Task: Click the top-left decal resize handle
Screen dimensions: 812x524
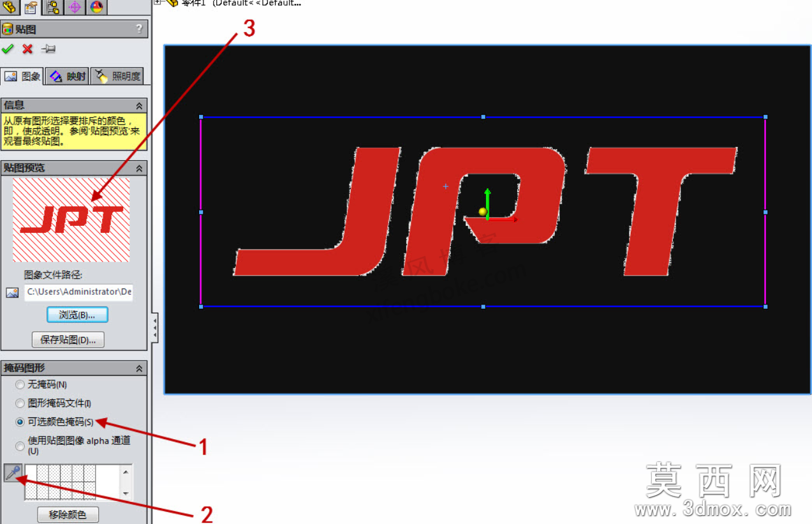Action: (201, 117)
